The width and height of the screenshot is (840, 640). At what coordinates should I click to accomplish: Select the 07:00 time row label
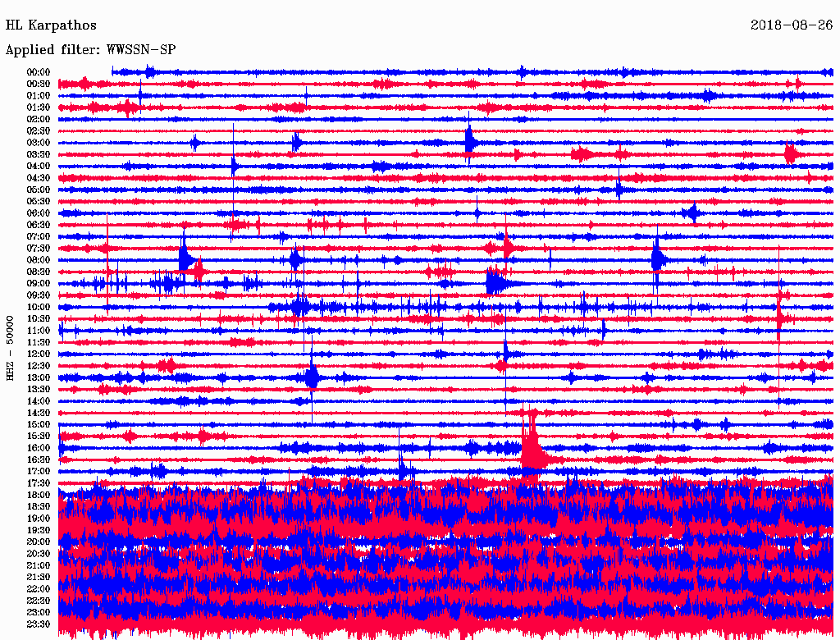39,237
